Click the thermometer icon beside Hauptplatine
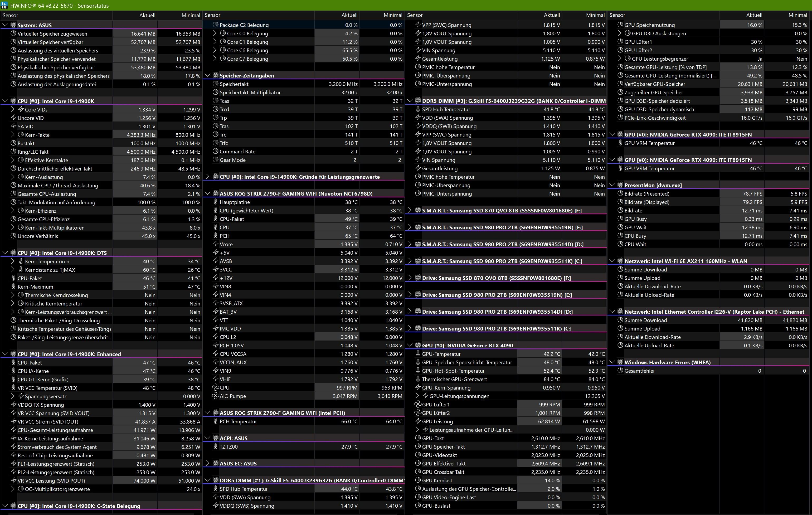This screenshot has height=515, width=812. click(216, 202)
